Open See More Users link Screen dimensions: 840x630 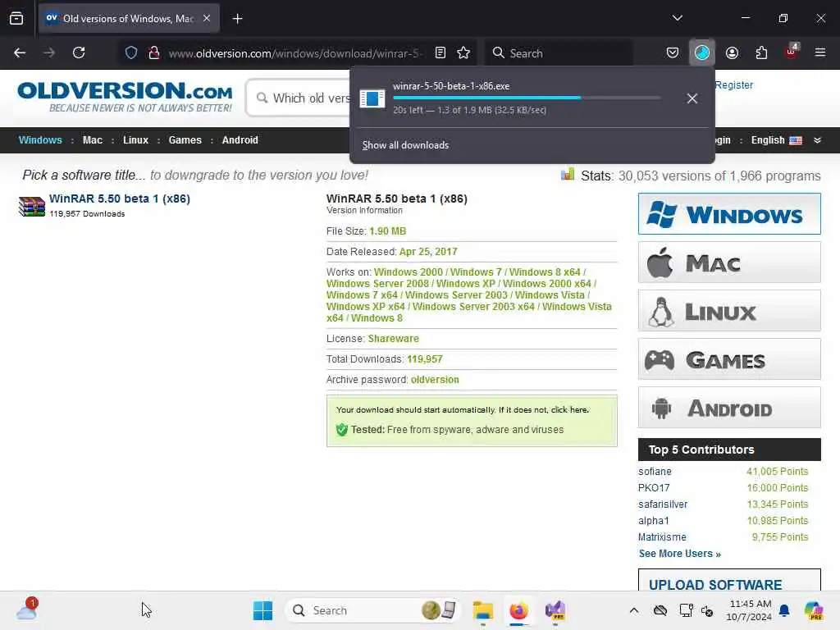pyautogui.click(x=679, y=554)
